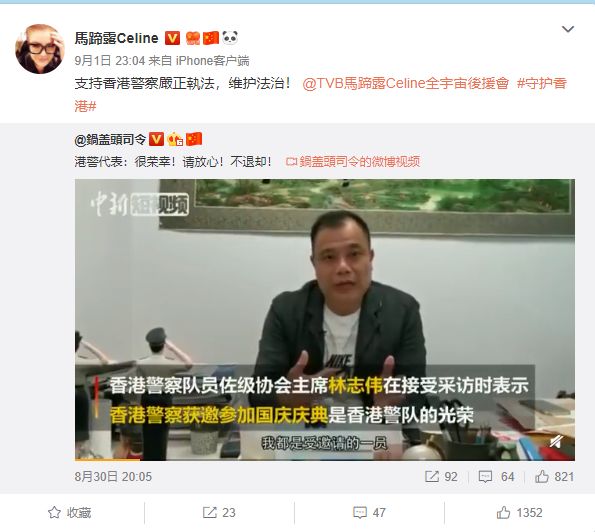Open the repost tab showing 23
Viewport: 595px width, 532px height.
[219, 513]
